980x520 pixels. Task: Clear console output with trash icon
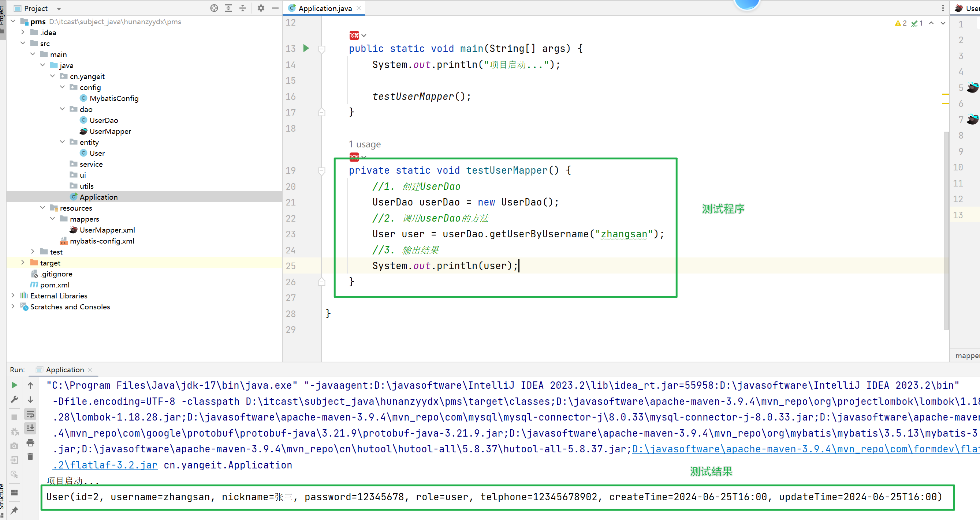tap(30, 456)
